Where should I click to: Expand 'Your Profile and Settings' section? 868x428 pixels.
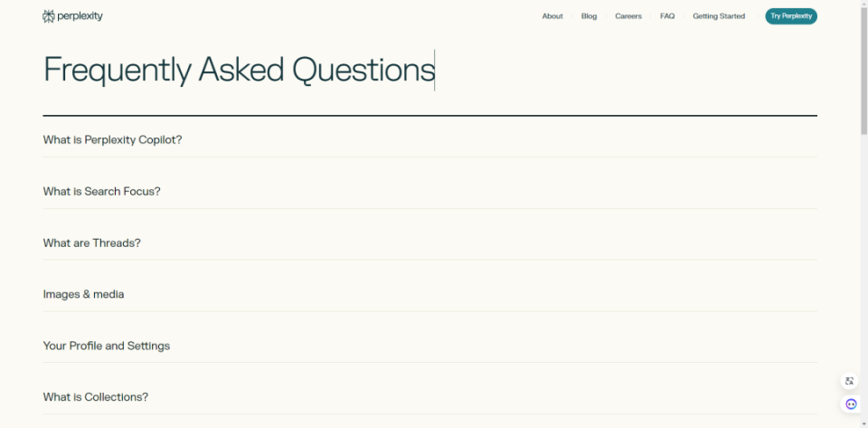pyautogui.click(x=107, y=347)
